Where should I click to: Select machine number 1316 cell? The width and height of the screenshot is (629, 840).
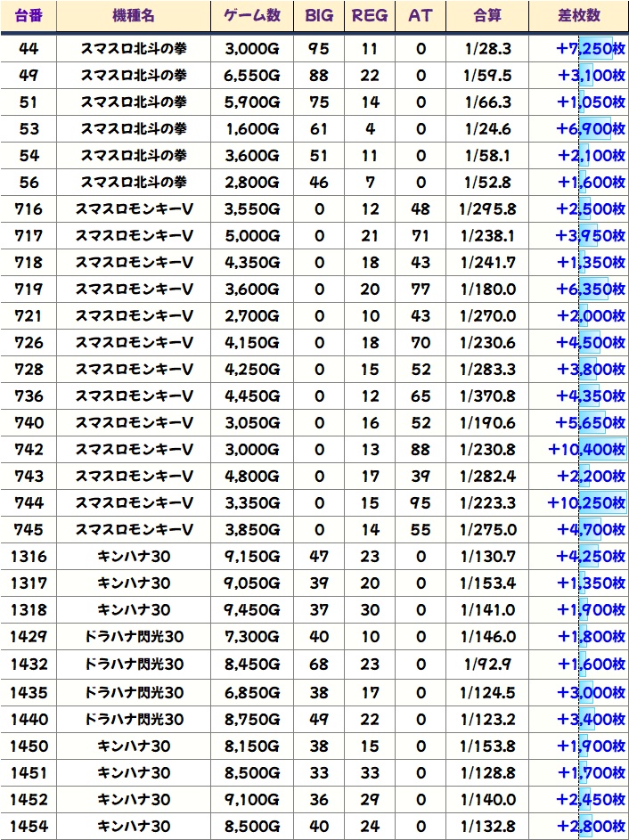29,557
